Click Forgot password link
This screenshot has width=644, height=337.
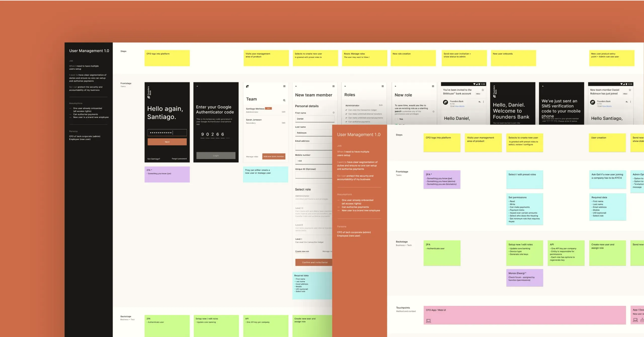click(x=179, y=159)
